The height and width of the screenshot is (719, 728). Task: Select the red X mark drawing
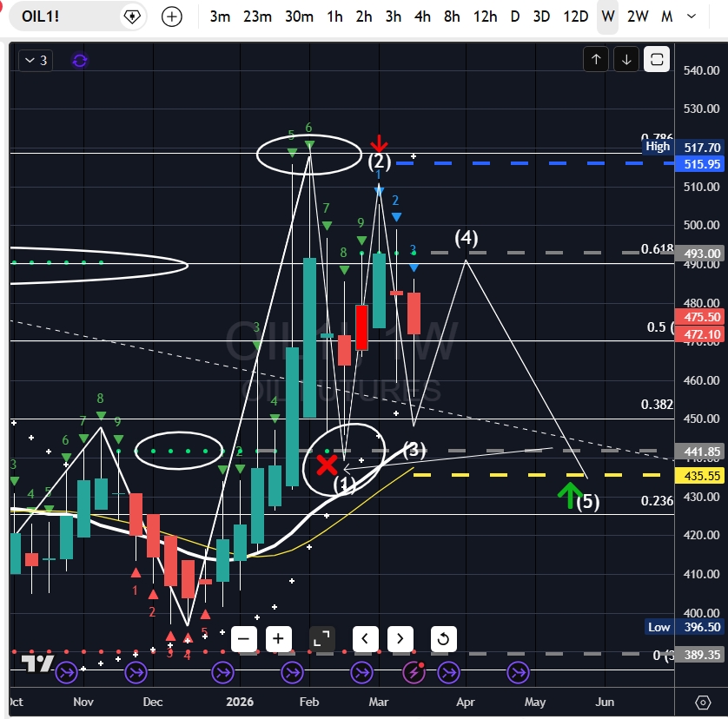coord(327,465)
